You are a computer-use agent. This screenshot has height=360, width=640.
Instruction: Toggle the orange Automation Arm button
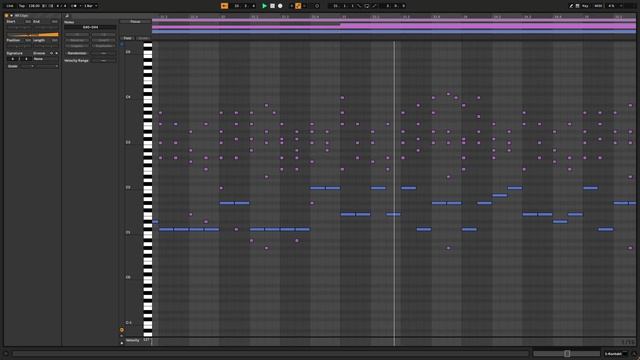coord(298,6)
